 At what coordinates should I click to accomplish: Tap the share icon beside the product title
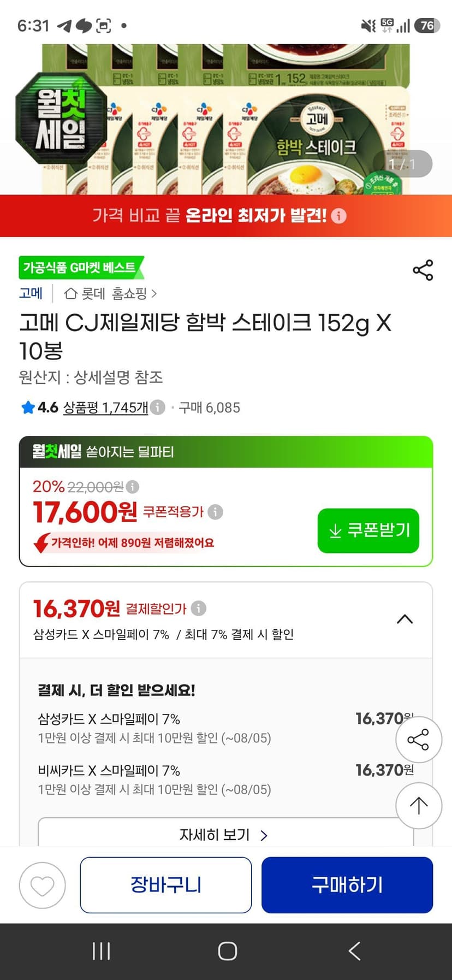[x=423, y=270]
